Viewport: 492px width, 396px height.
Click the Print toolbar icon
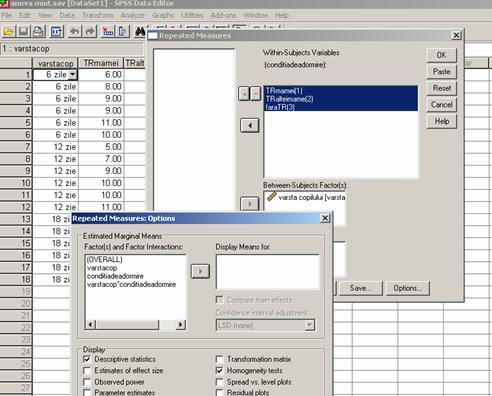click(x=38, y=31)
